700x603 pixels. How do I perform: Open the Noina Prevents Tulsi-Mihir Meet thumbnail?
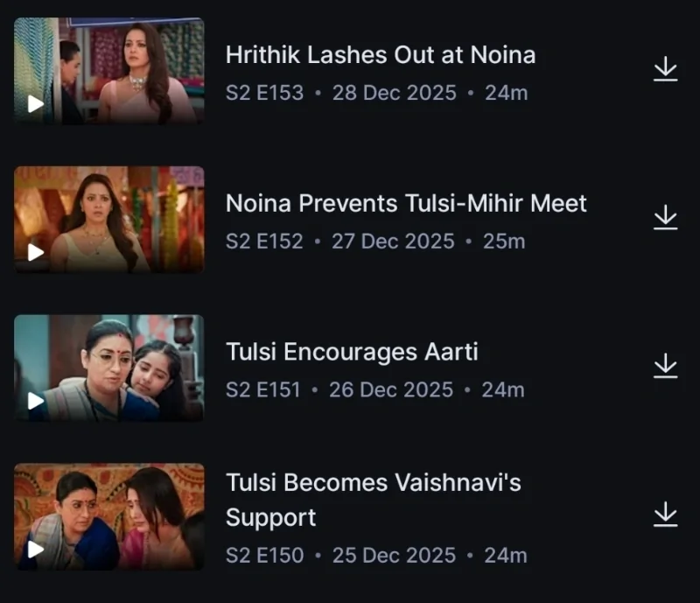click(x=108, y=220)
